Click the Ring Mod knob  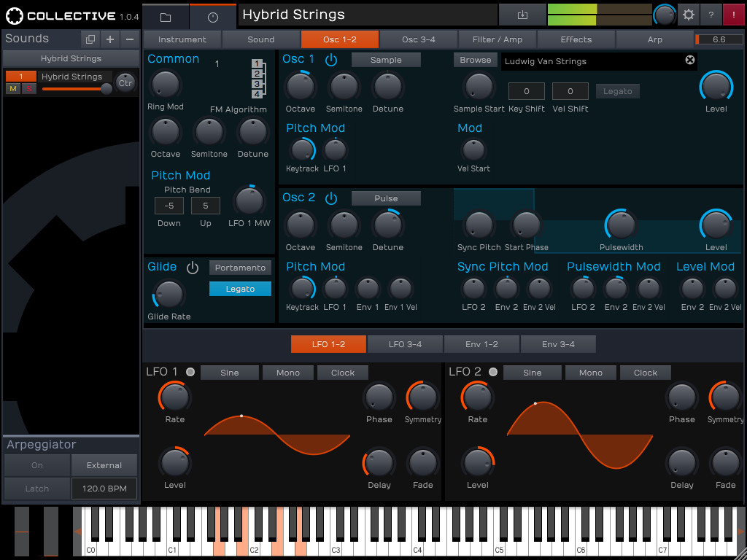(166, 85)
